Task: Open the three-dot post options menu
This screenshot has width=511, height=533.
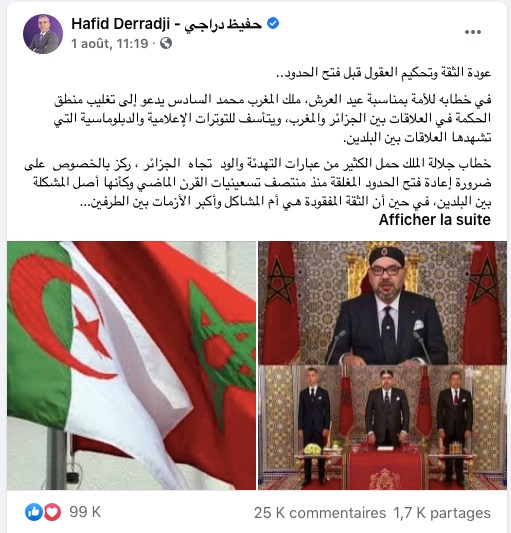Action: [473, 32]
